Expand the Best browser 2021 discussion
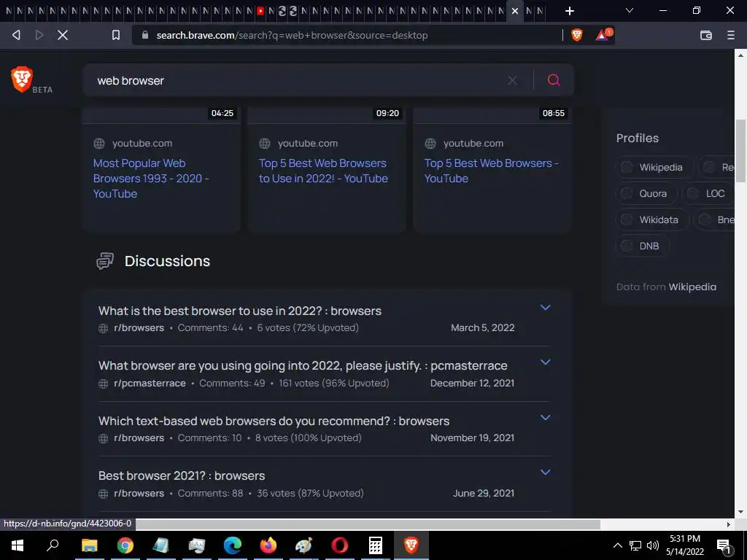 [546, 472]
